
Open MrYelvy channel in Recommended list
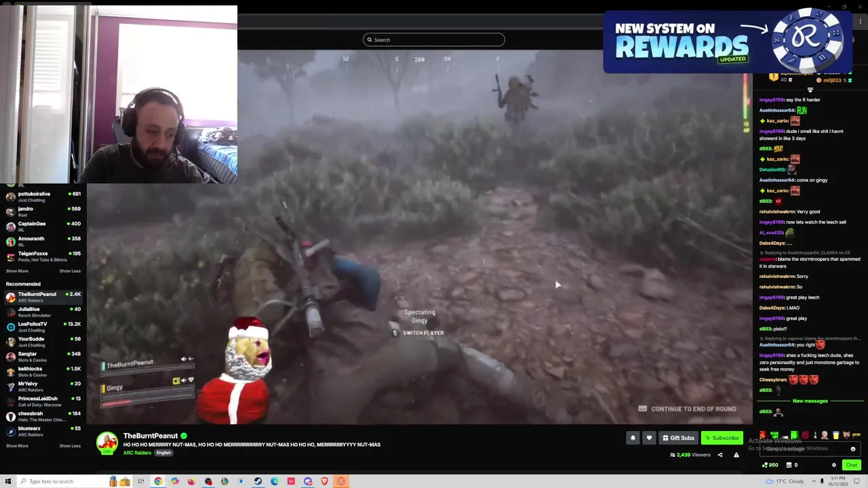pyautogui.click(x=43, y=386)
